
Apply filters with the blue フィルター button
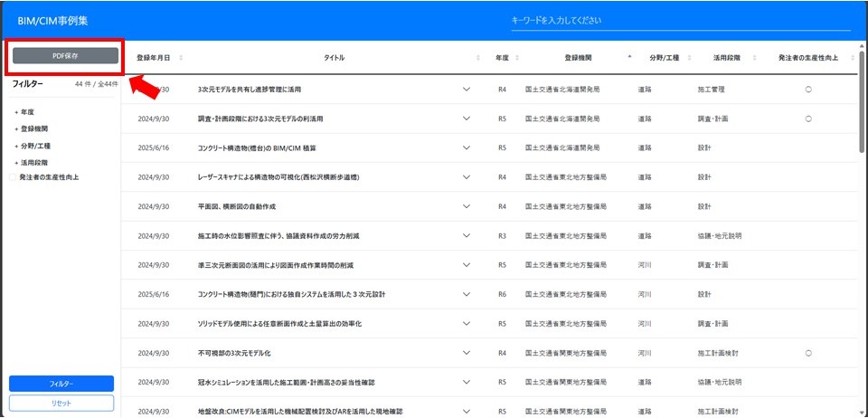point(61,384)
